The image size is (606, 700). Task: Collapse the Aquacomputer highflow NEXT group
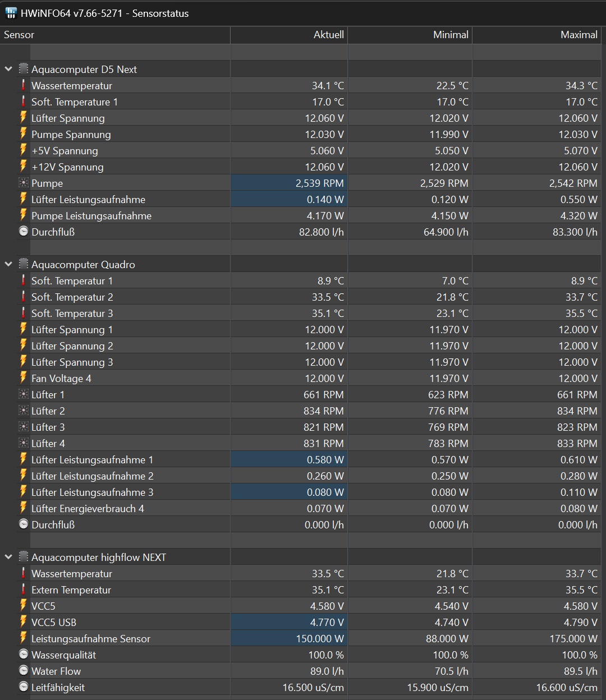[8, 558]
